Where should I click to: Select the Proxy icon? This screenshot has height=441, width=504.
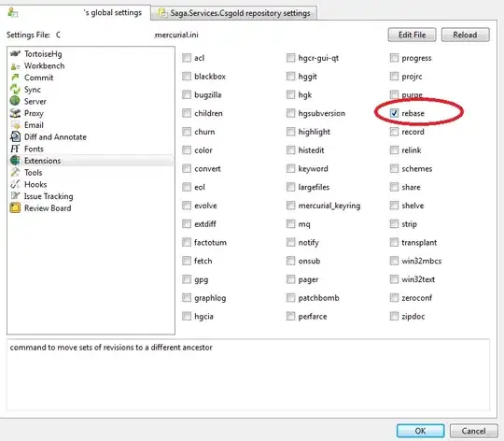pos(15,113)
